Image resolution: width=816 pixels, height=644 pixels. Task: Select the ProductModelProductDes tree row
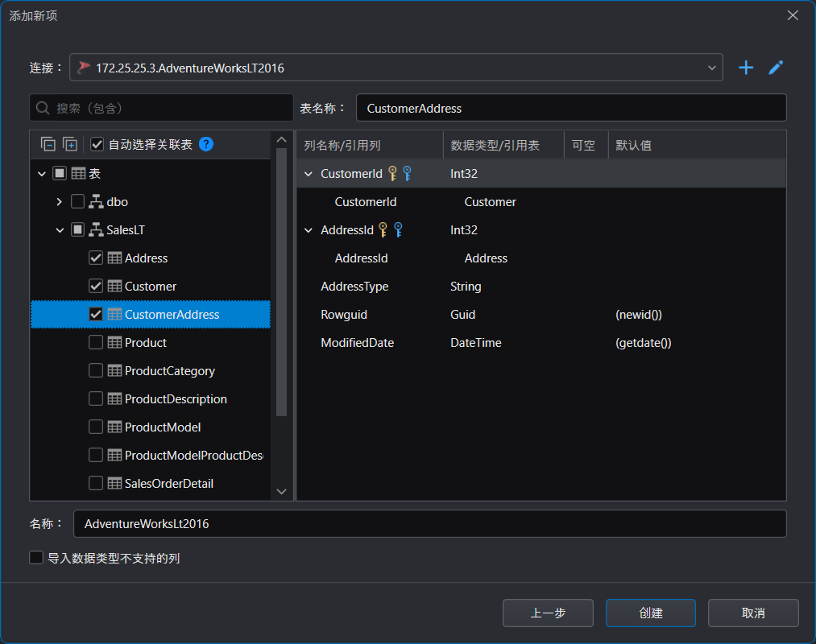pos(151,455)
